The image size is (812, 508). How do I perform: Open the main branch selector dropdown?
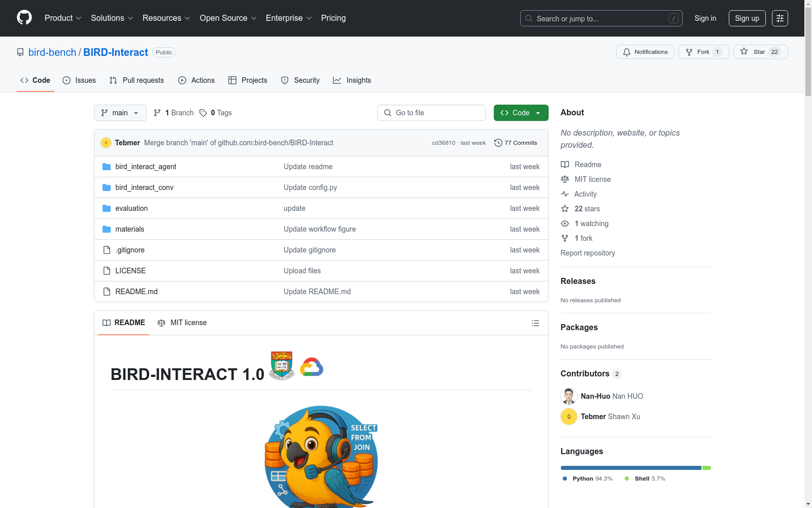tap(120, 113)
